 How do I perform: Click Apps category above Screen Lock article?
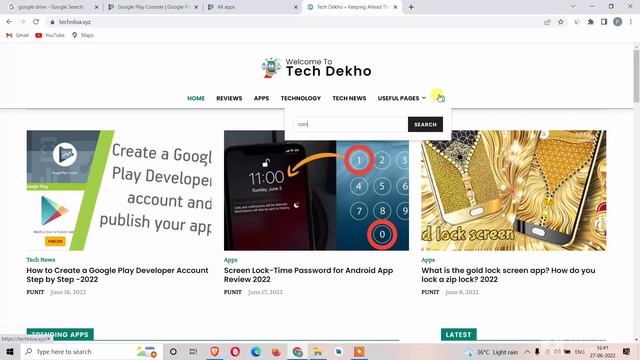click(230, 260)
